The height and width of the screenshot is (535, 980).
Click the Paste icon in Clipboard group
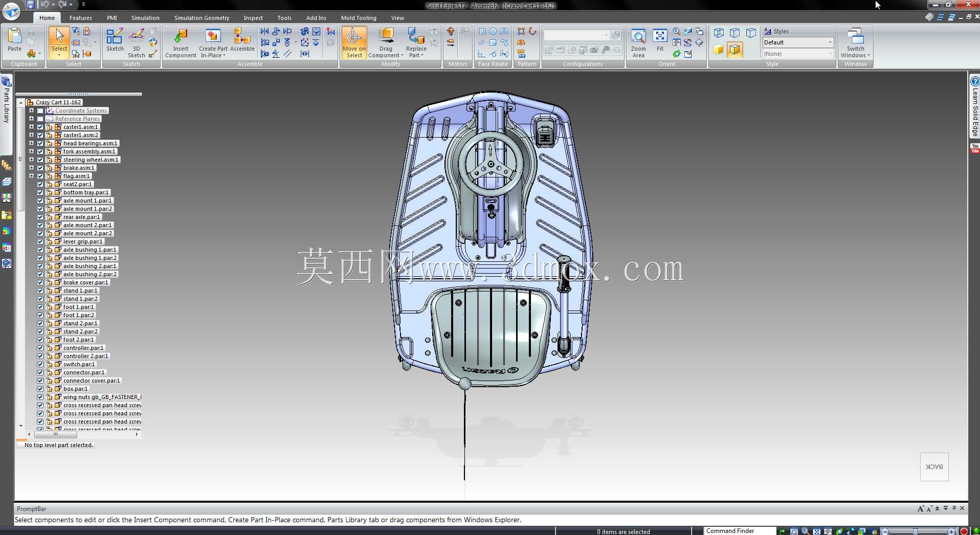tap(15, 39)
